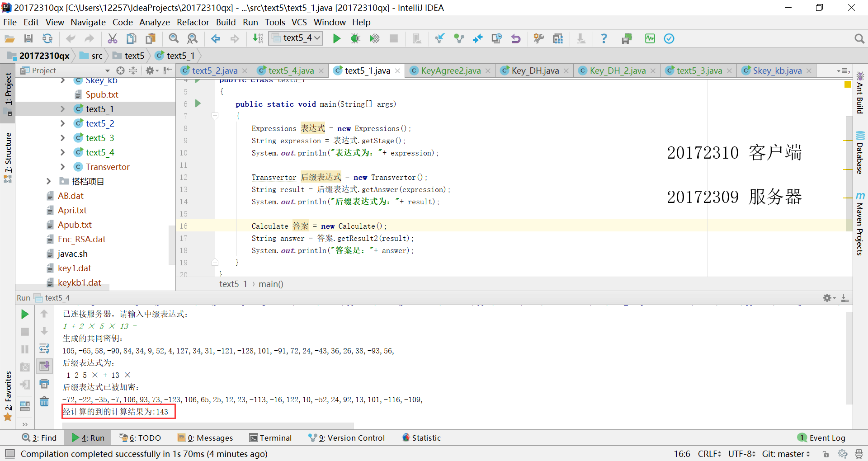Viewport: 868px width, 461px height.
Task: Clear console output with the trash icon
Action: pyautogui.click(x=44, y=401)
